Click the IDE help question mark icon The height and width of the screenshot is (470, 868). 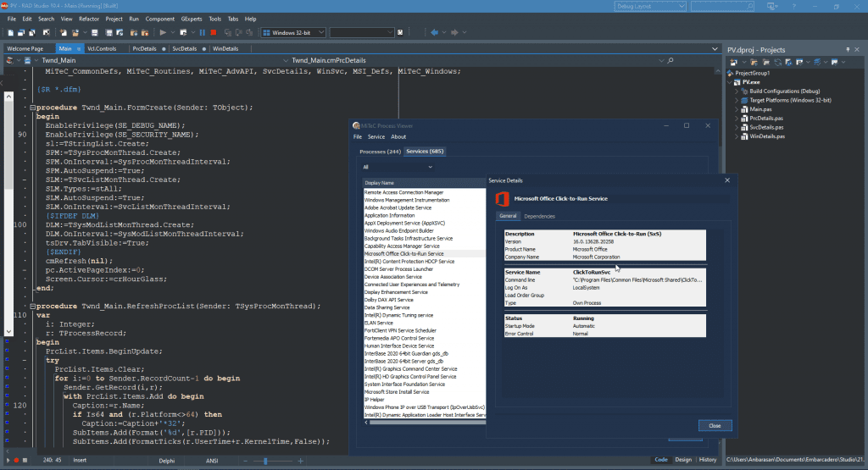coord(794,7)
